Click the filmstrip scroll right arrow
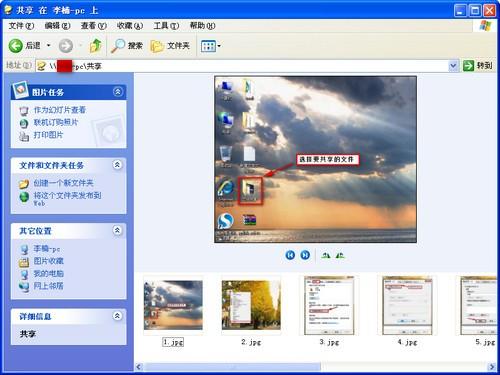 coord(492,367)
